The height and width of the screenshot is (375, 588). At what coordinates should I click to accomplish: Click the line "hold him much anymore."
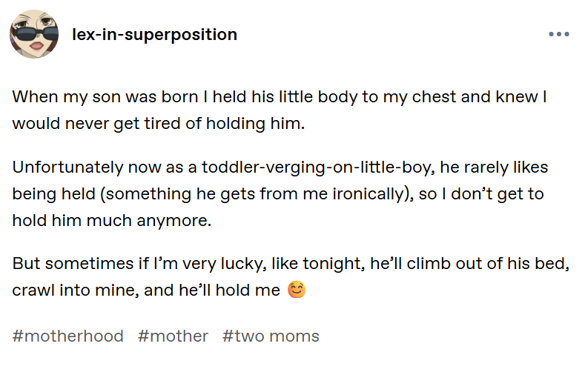[112, 220]
